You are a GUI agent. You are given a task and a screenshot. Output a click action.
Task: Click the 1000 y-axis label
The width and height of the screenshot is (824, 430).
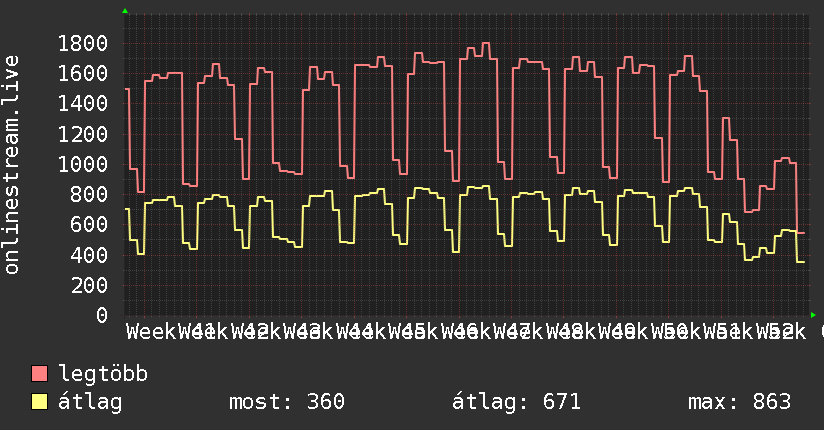[x=83, y=164]
